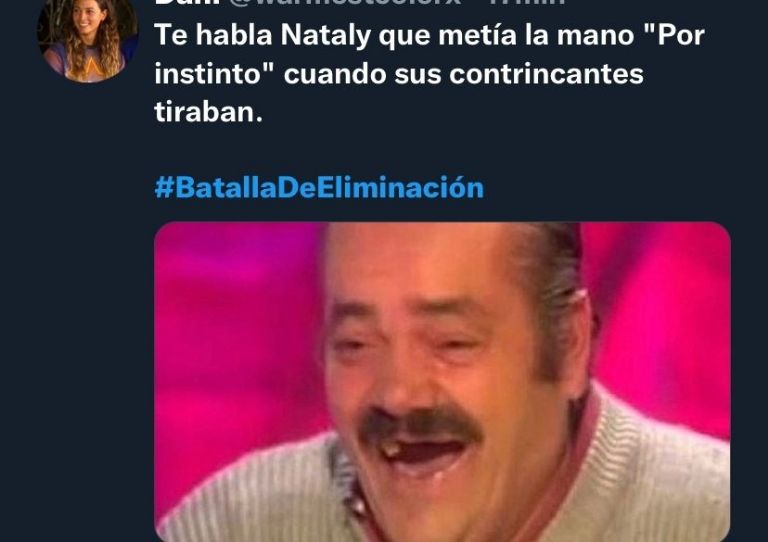Click the word "tiraban." in the tweet
The height and width of the screenshot is (542, 768).
(x=209, y=112)
